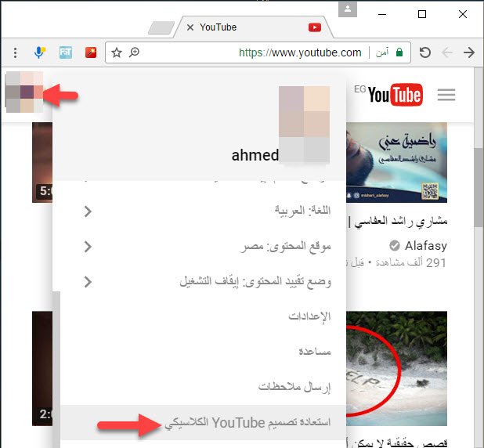Bookmark this page with the star icon

click(x=117, y=52)
